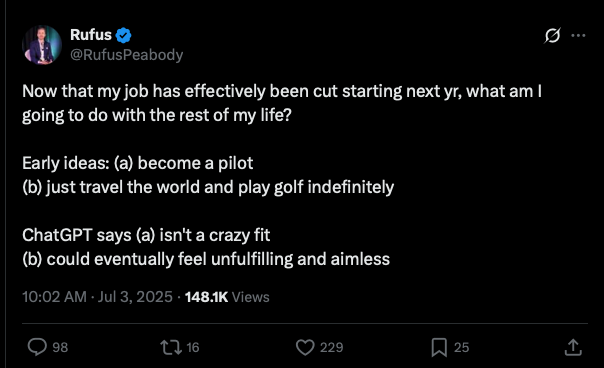Click the 25 bookmarks count

461,347
